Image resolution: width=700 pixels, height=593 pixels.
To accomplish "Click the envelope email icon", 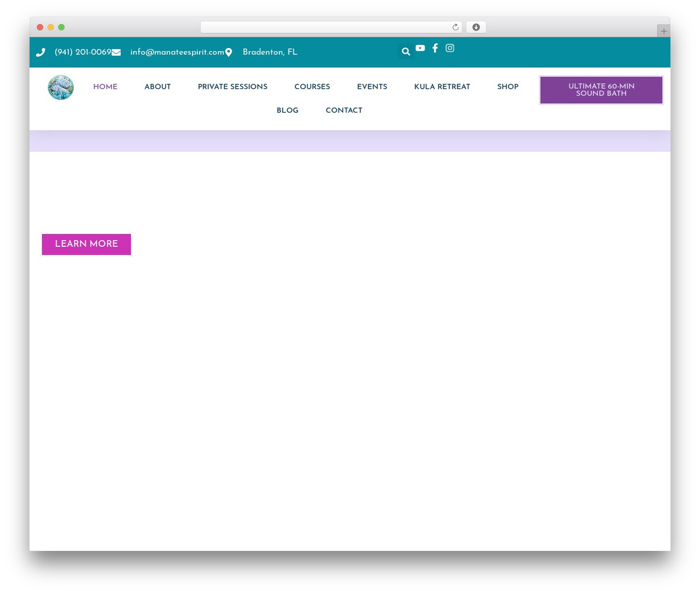I will pyautogui.click(x=116, y=53).
